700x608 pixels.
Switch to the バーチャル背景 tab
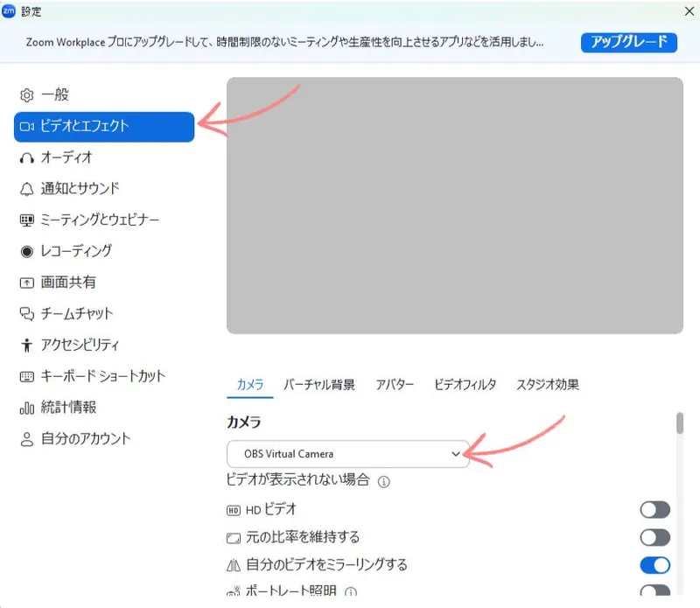pyautogui.click(x=318, y=385)
